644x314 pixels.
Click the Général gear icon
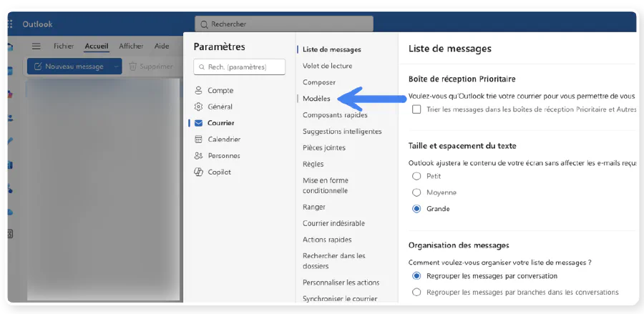tap(198, 107)
